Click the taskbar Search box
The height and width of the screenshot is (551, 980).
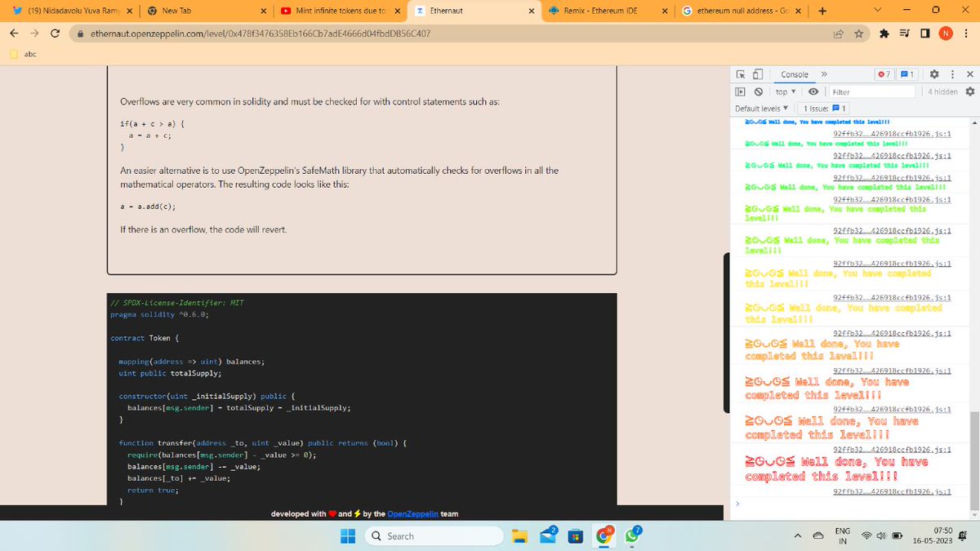tap(433, 536)
